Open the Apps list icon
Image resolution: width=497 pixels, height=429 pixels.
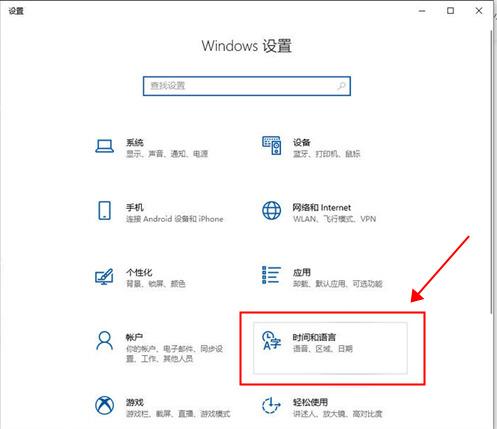[271, 275]
